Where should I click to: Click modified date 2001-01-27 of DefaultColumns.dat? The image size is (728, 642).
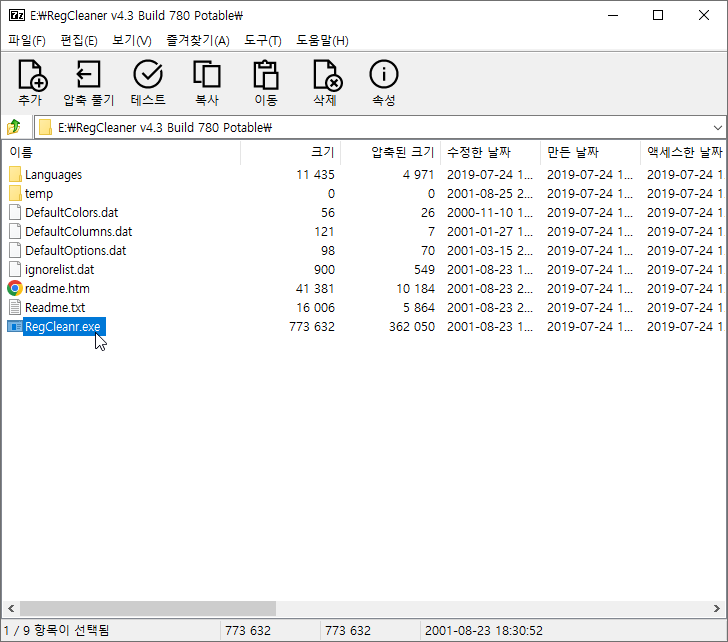490,232
